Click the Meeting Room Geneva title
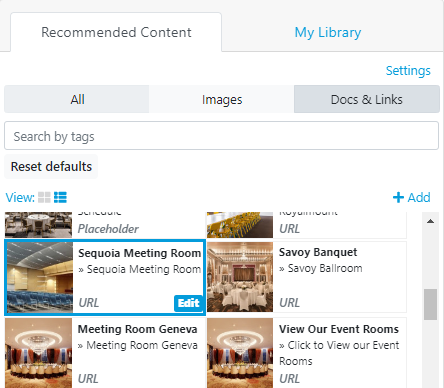444x388 pixels. point(137,329)
